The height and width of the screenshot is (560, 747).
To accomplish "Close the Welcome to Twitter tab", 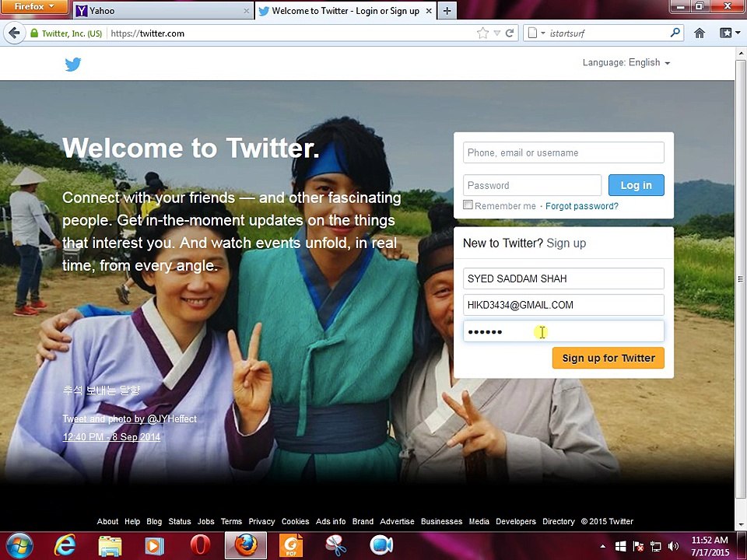I will point(429,10).
